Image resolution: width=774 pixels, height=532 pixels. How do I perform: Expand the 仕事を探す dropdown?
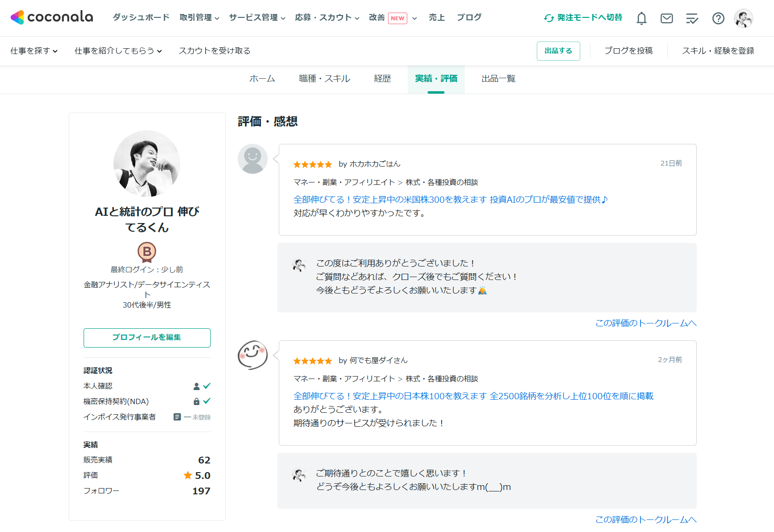(x=33, y=50)
